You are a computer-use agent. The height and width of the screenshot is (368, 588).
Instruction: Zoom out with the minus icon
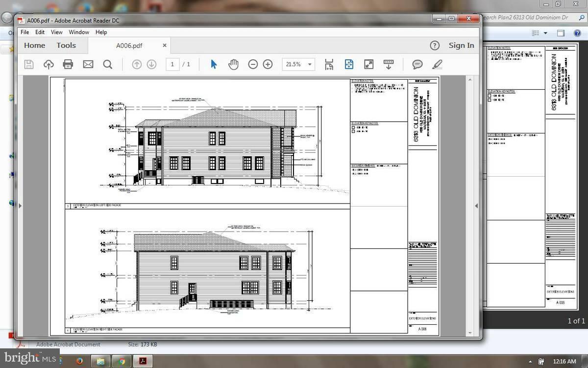253,64
